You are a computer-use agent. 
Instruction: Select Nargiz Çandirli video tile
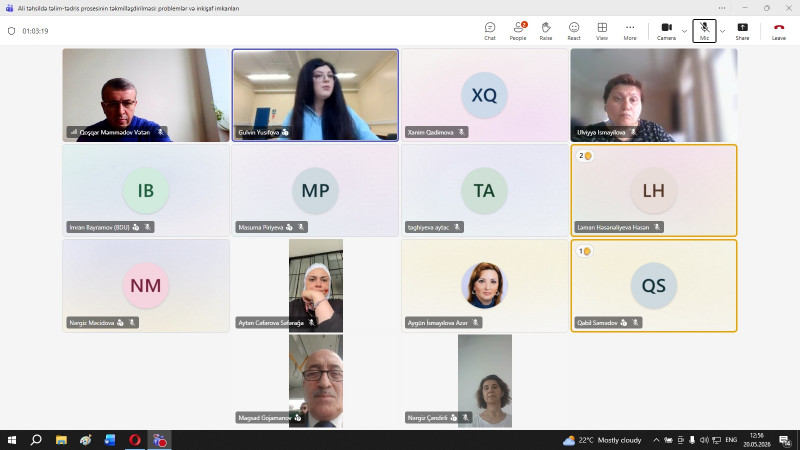[485, 381]
